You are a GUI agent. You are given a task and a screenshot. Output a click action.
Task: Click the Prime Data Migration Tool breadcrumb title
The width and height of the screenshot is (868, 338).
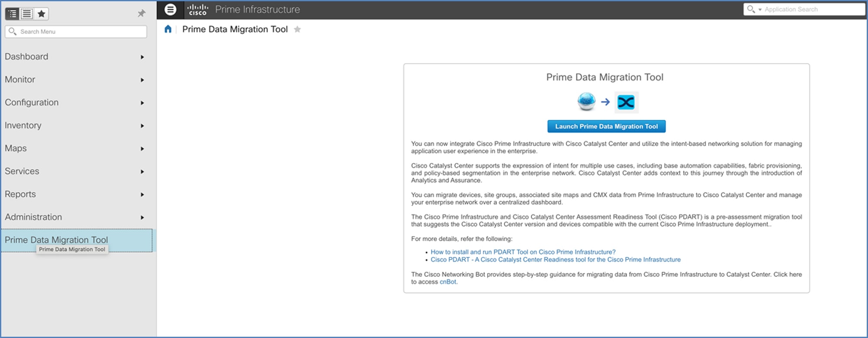coord(235,29)
